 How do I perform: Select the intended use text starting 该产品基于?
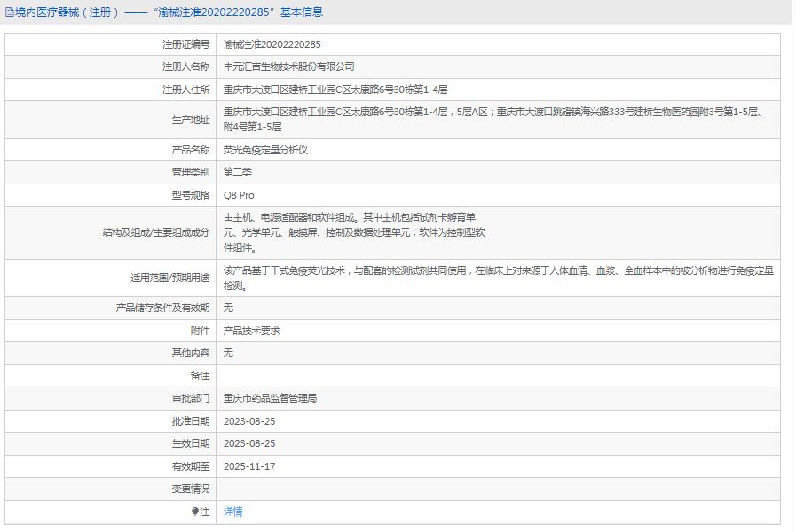click(x=499, y=278)
